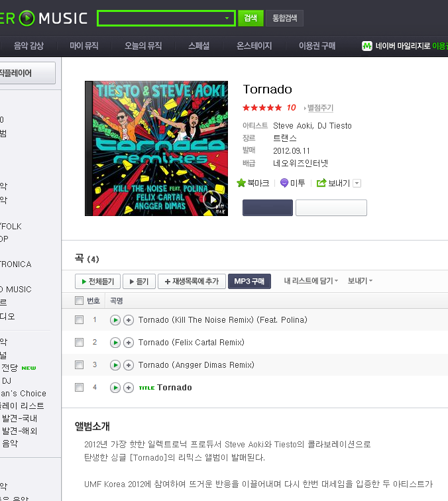Screen dimensions: 448x501
Task: Open song title Tornado (Felix Cartal Remix)
Action: (191, 343)
